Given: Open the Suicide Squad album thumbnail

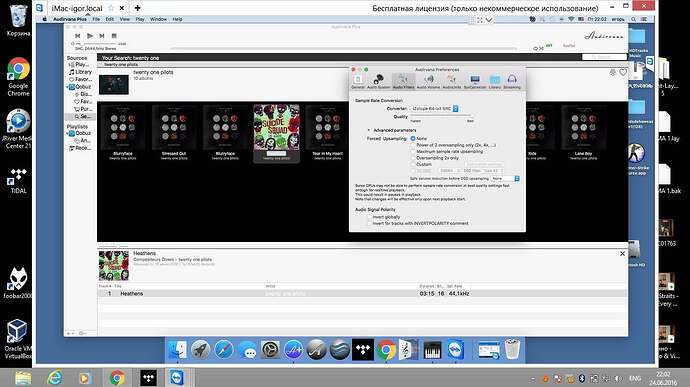Looking at the screenshot, I should [x=276, y=127].
